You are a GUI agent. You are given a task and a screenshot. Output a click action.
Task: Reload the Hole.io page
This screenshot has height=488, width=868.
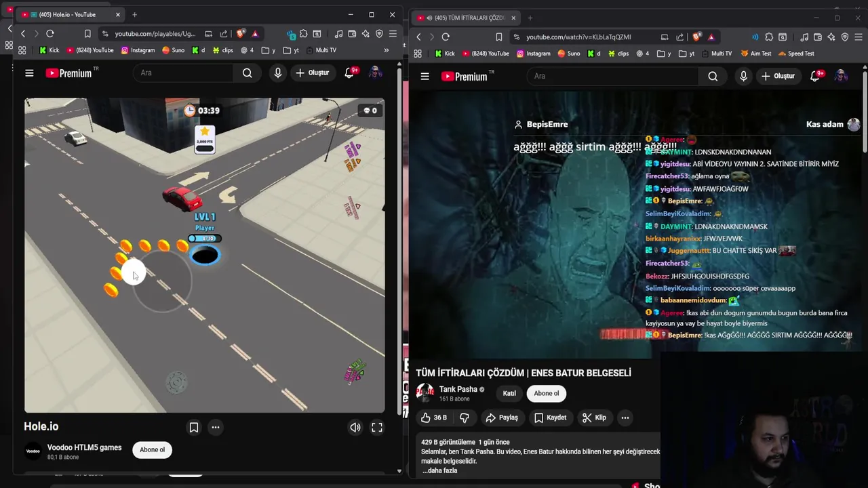(x=50, y=33)
